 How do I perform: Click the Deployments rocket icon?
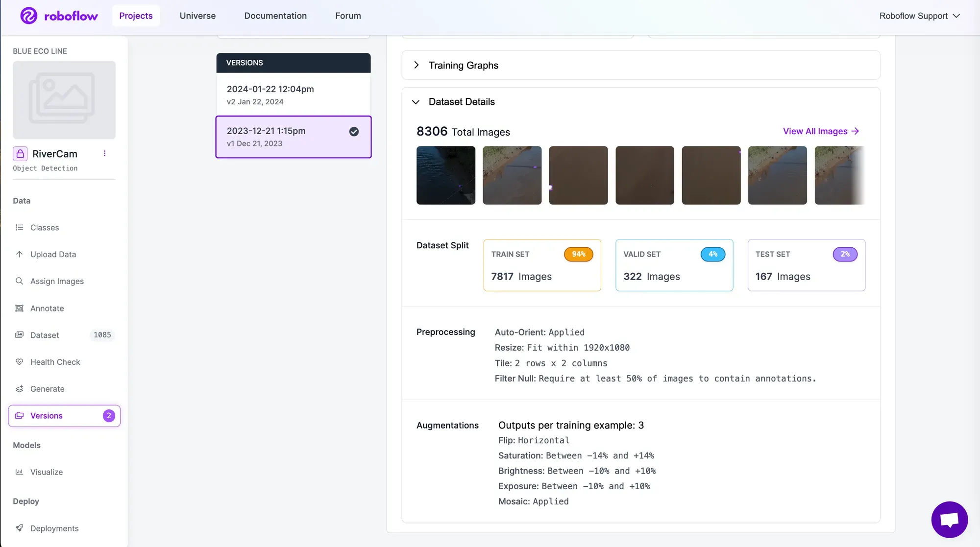point(19,528)
